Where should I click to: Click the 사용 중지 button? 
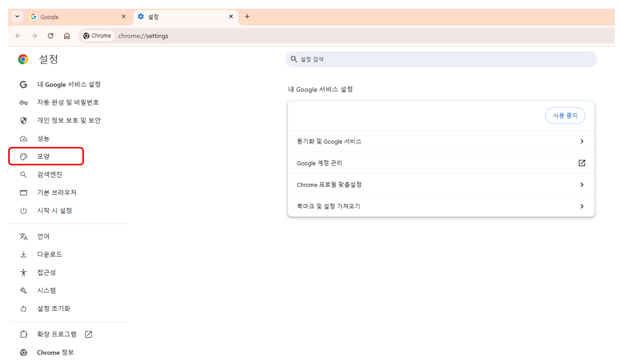[565, 116]
